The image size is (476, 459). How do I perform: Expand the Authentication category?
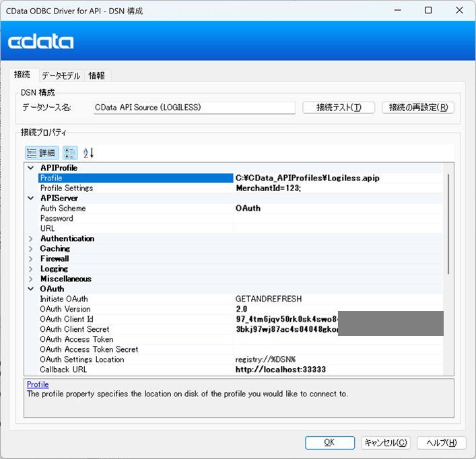tap(31, 238)
